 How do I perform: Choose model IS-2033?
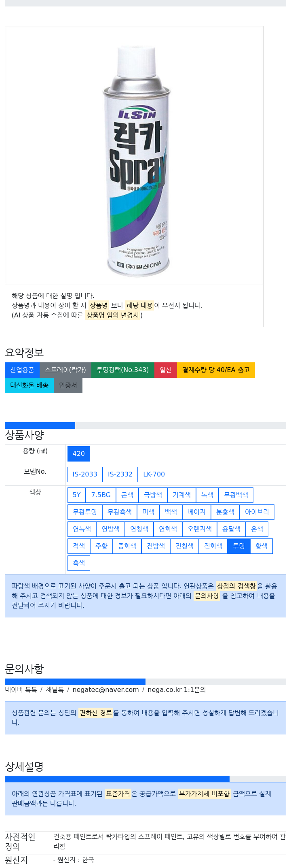tap(85, 474)
